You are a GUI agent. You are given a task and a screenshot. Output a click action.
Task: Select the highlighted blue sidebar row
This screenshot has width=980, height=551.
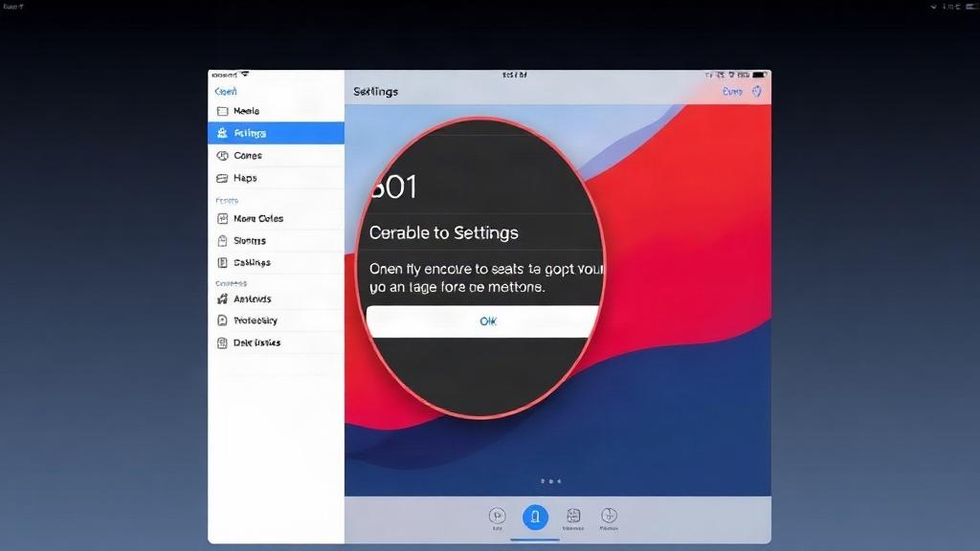pos(276,133)
